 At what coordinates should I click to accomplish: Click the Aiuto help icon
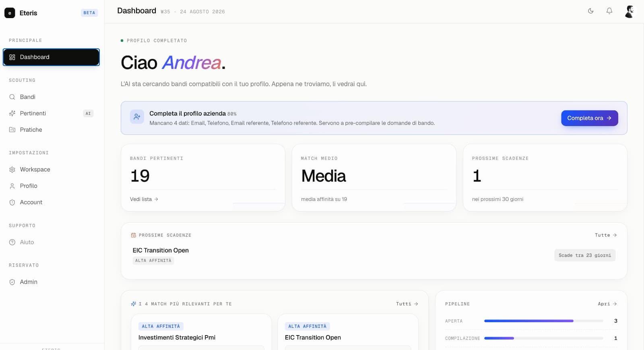coord(12,242)
